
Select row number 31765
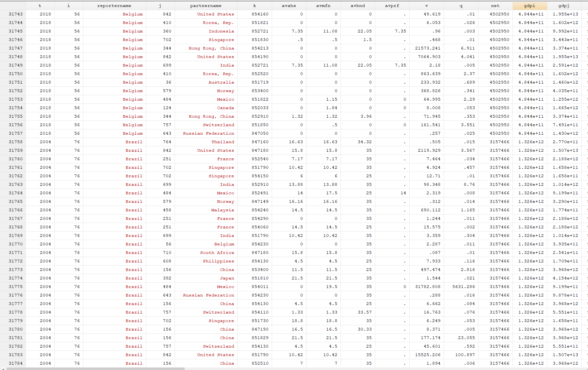[x=16, y=202]
